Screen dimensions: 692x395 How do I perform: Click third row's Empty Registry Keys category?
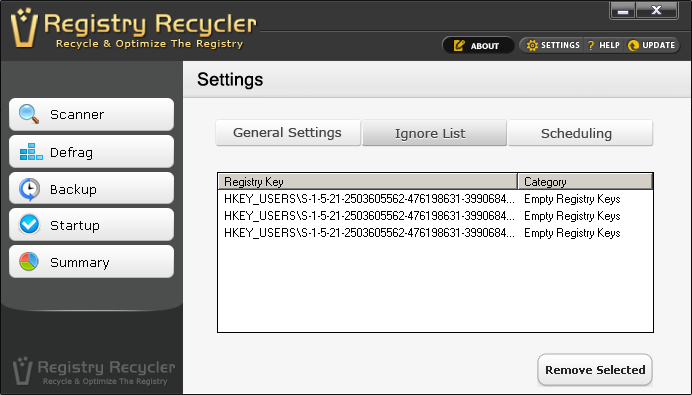tap(572, 233)
